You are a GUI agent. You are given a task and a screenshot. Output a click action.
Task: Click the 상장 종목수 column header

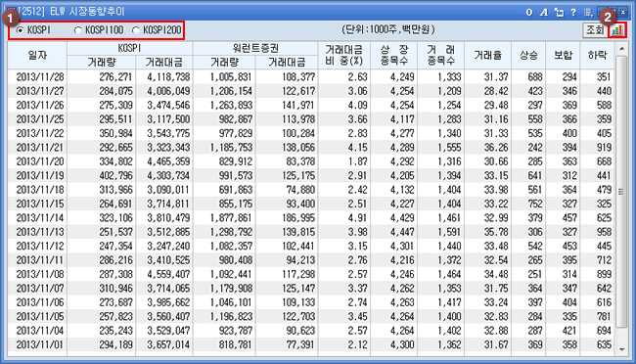pyautogui.click(x=393, y=55)
